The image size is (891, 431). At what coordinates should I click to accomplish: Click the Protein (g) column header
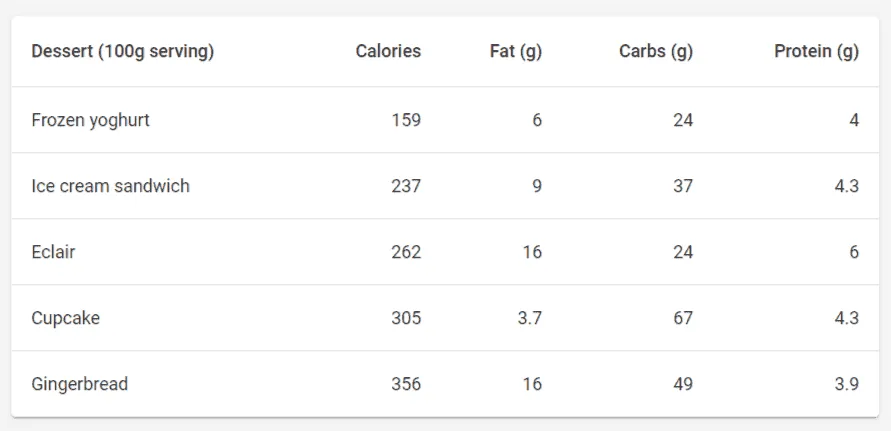pyautogui.click(x=816, y=52)
